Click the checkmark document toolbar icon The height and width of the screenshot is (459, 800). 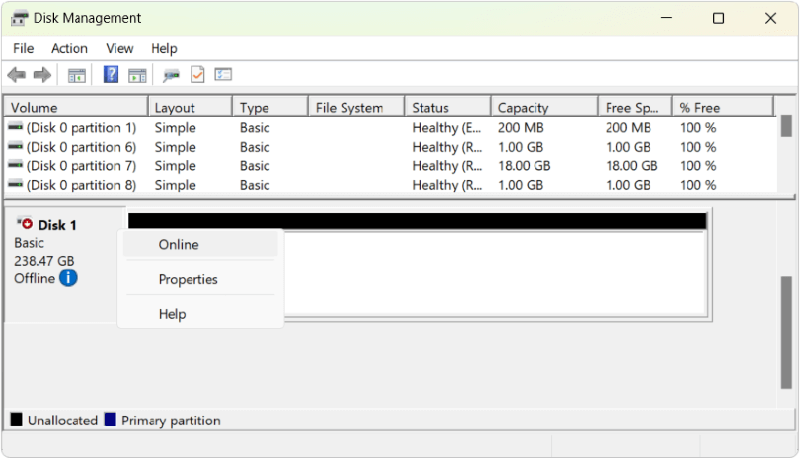197,75
